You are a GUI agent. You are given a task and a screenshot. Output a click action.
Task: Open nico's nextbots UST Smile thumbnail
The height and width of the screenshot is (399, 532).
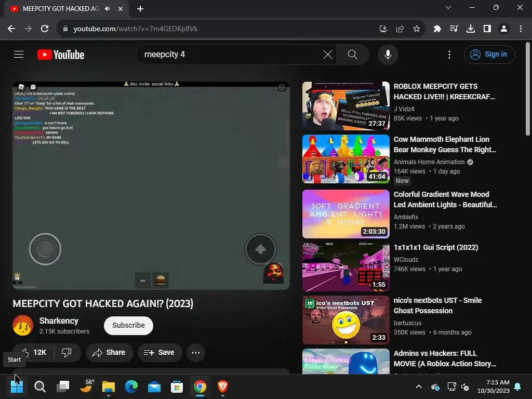coord(345,320)
